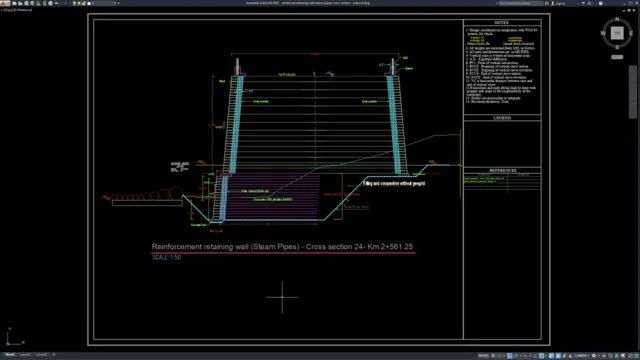Click the Workspace switching gear icon
640x360 pixels.
click(x=594, y=356)
